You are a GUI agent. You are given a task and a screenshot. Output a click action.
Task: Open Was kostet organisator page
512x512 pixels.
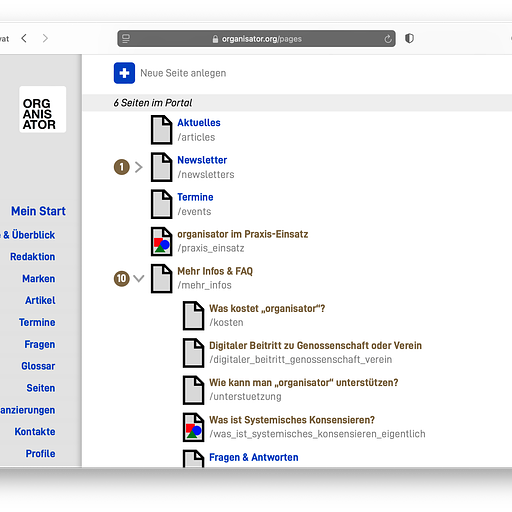[267, 308]
